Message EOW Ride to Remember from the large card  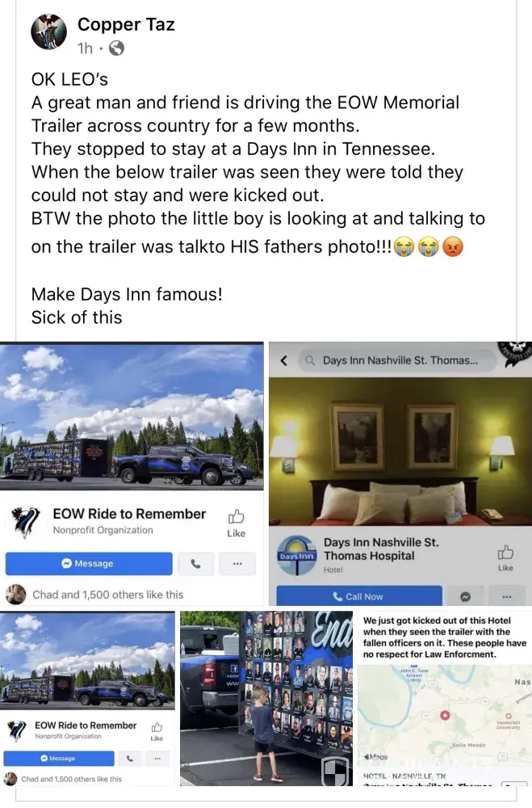[89, 564]
